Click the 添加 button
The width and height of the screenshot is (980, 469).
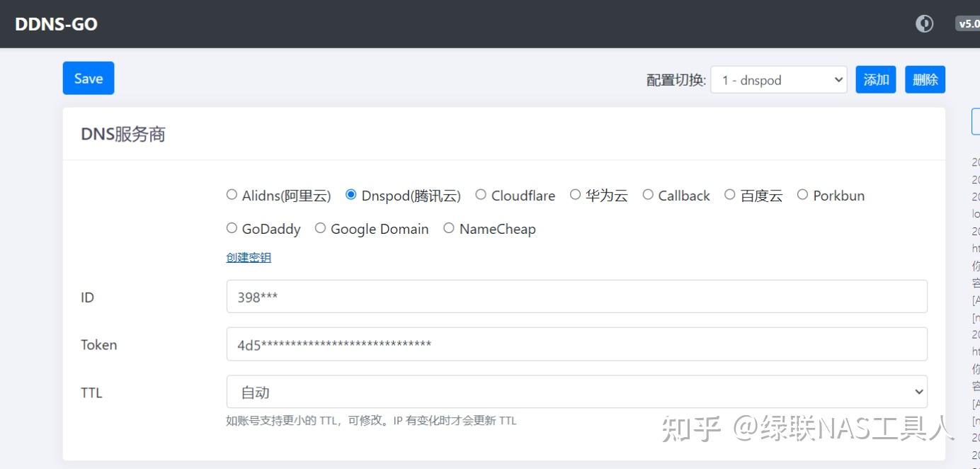[876, 79]
